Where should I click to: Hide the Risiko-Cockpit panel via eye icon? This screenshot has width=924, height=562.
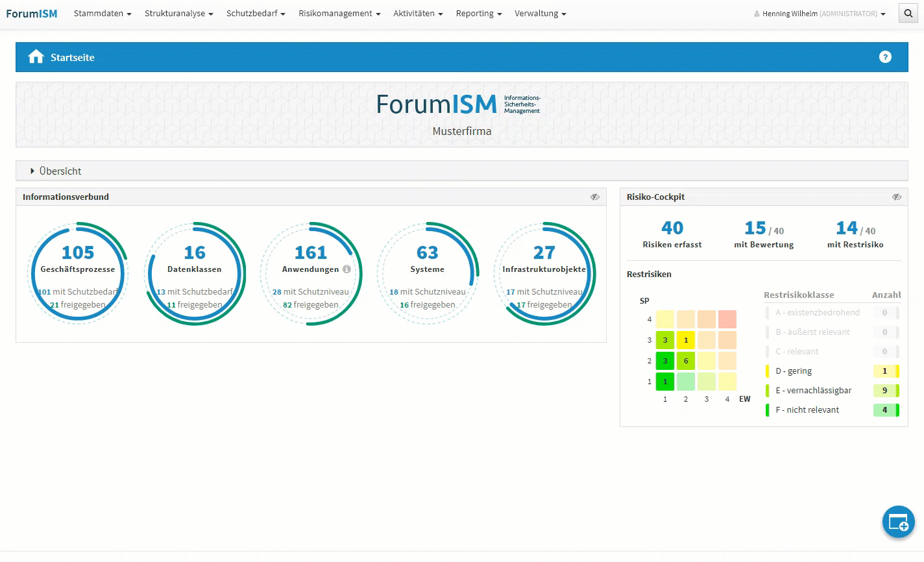click(896, 197)
